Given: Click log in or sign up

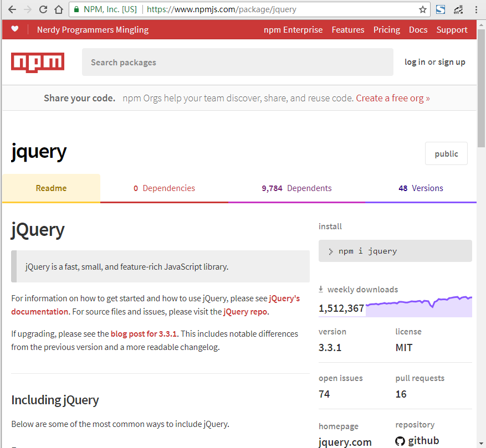Looking at the screenshot, I should (435, 62).
